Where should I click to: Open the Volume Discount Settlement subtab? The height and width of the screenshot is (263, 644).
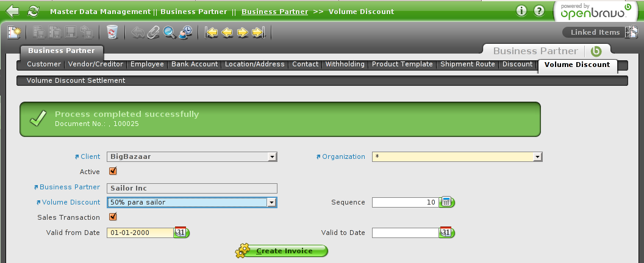coord(76,80)
